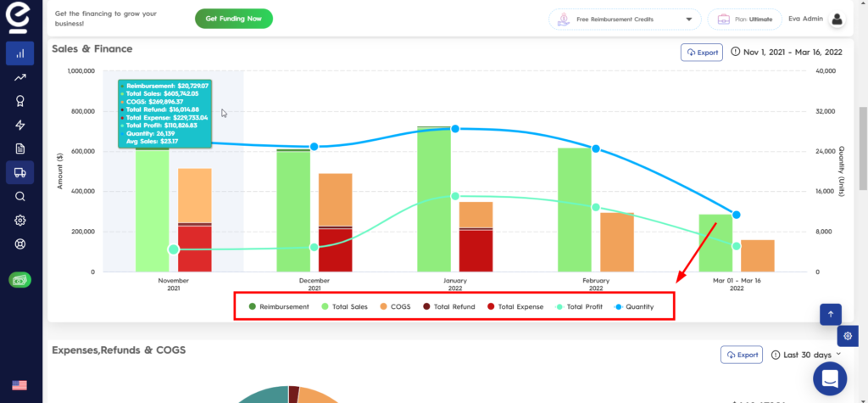868x403 pixels.
Task: Toggle Reimbursement series in legend
Action: point(279,306)
